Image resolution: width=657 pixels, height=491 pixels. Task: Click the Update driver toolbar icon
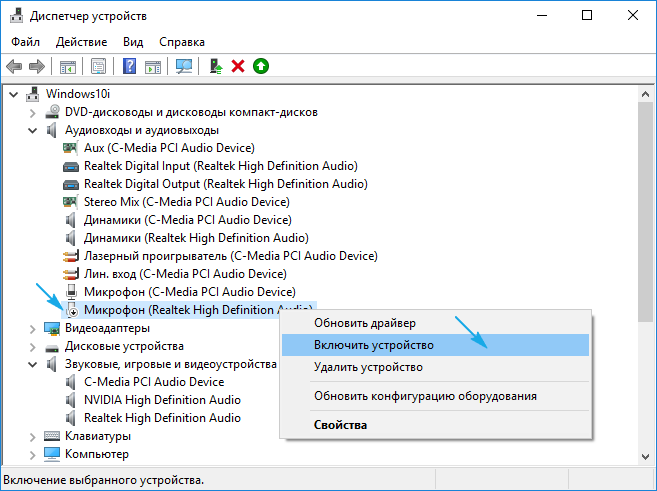coord(216,66)
